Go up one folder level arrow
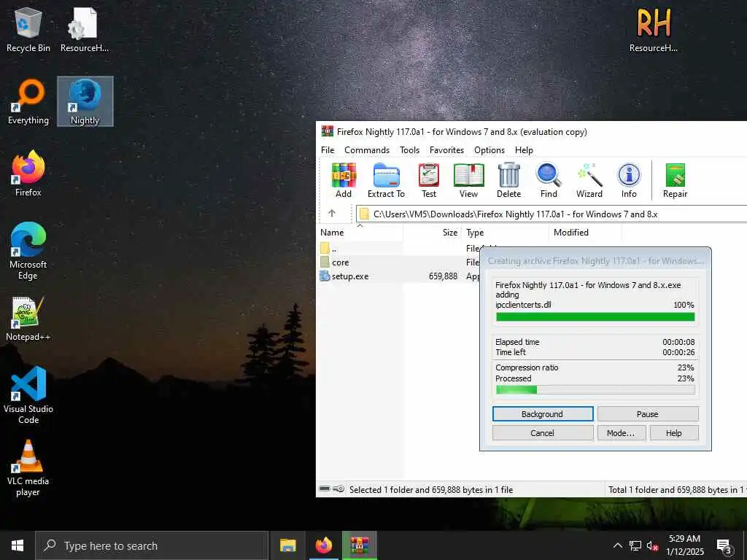 pos(332,214)
